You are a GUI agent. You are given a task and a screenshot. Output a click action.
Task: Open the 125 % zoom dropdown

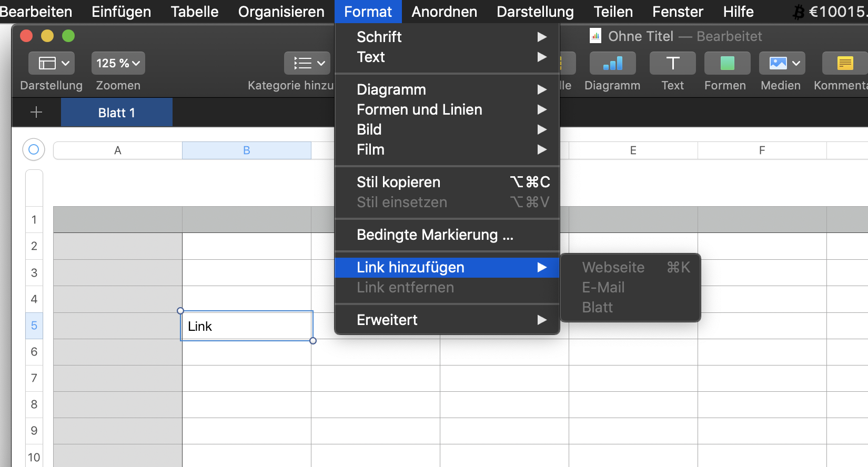118,64
